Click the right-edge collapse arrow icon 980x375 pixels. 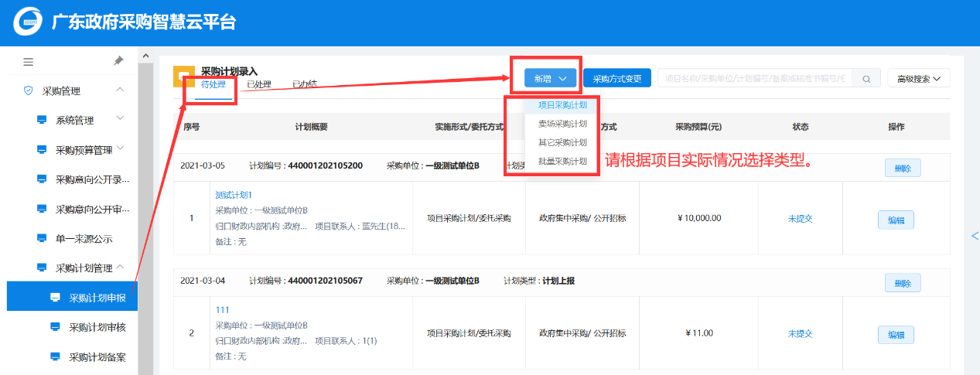pos(974,236)
